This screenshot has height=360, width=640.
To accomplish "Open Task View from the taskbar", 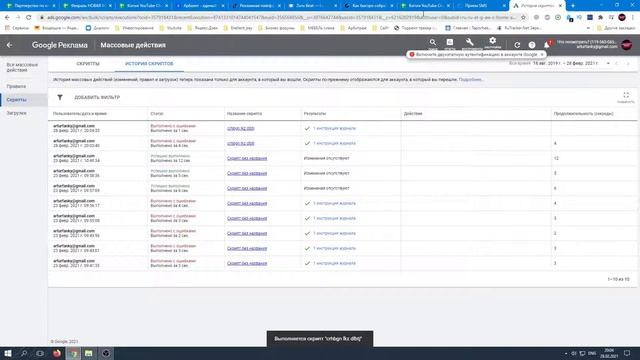I will [40, 353].
